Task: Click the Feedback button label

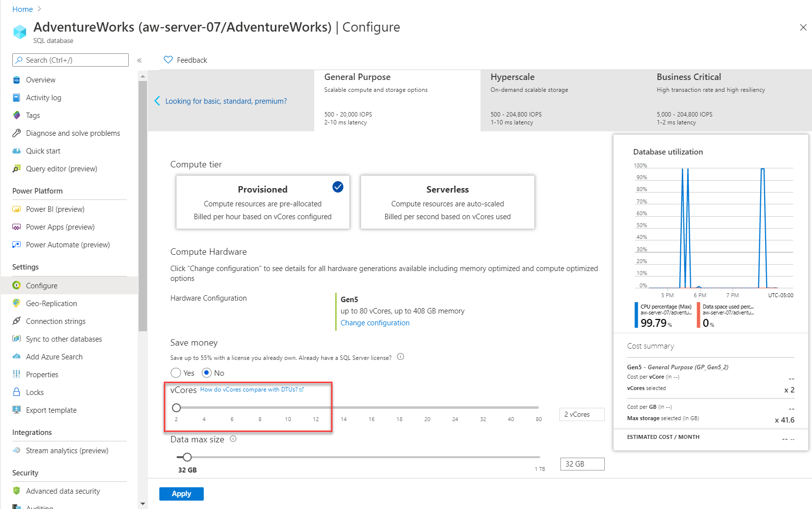Action: click(192, 60)
